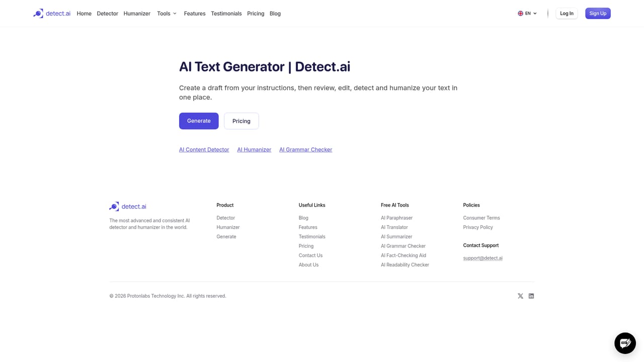Click the Generate button
The width and height of the screenshot is (644, 362).
(x=199, y=121)
